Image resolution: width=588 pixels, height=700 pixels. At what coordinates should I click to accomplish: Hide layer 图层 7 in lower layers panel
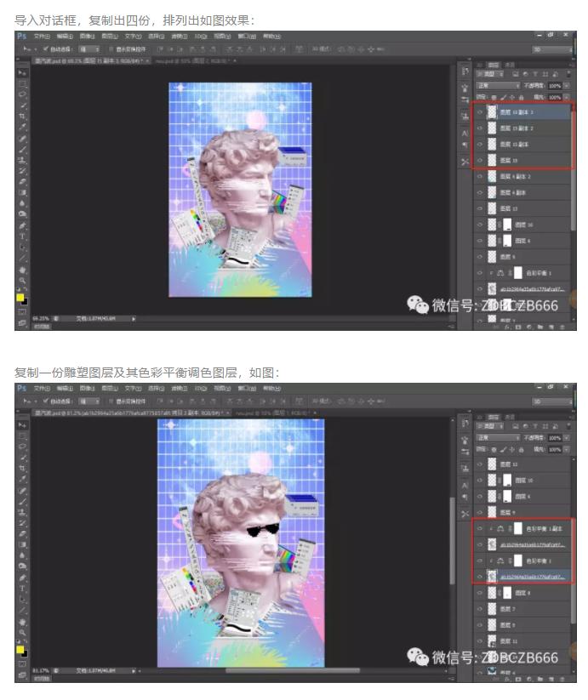click(x=480, y=609)
